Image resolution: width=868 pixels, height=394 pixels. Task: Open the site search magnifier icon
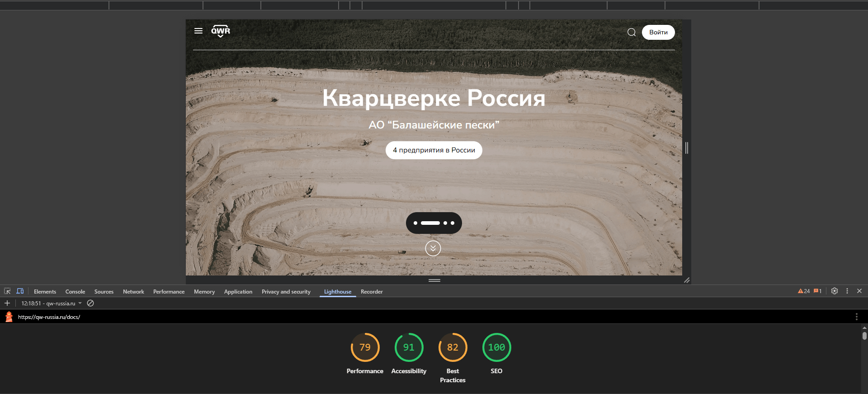(632, 32)
